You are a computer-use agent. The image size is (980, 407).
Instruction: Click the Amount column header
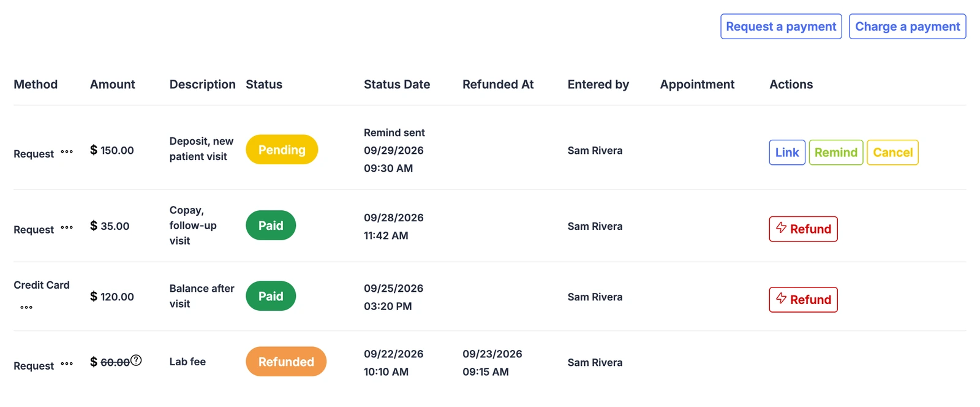(113, 85)
